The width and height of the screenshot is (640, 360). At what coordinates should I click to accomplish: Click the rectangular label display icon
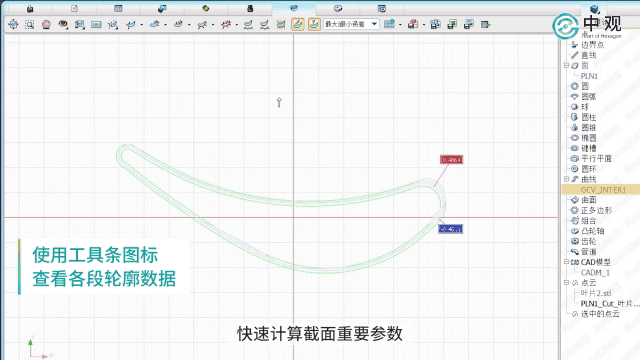(96, 24)
